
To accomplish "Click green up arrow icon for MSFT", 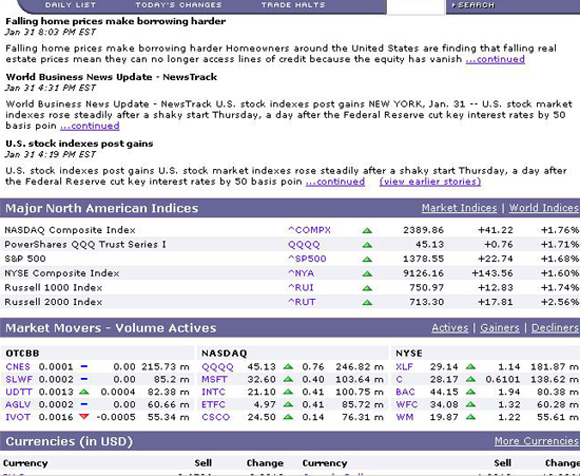I will coord(288,379).
